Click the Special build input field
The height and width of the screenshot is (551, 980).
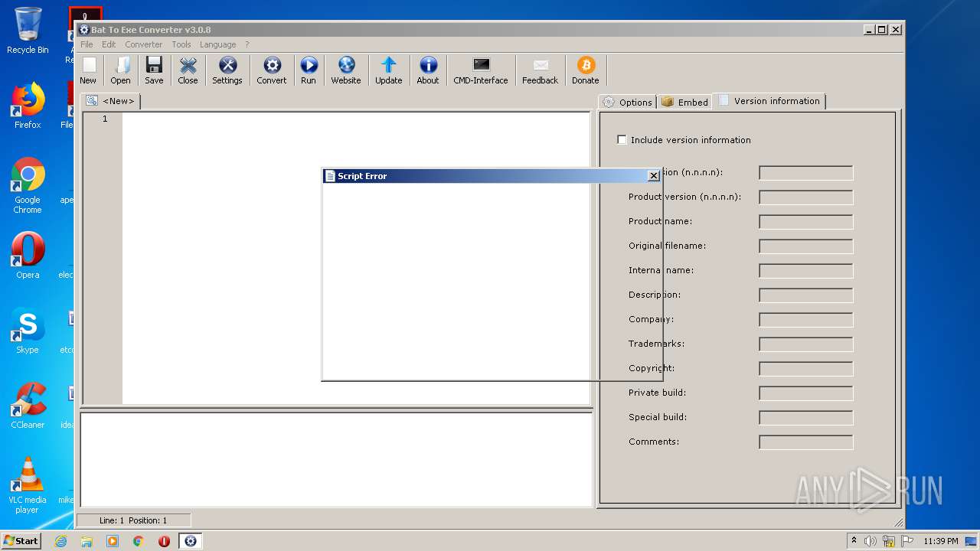pyautogui.click(x=805, y=418)
